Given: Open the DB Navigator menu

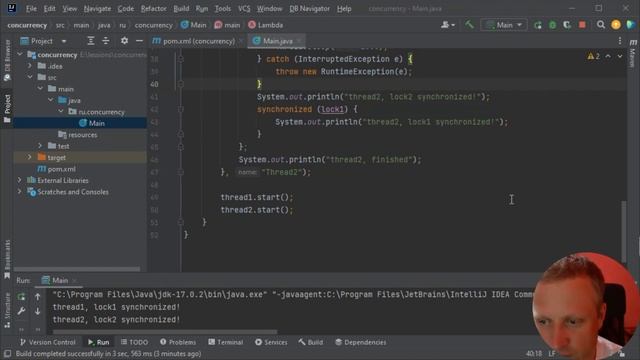Looking at the screenshot, I should coord(309,9).
